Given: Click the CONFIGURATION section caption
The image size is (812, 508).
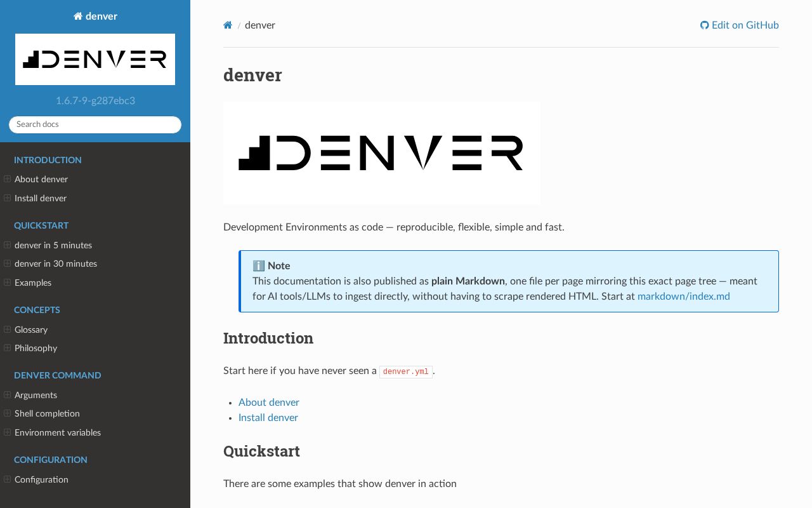Looking at the screenshot, I should [51, 460].
